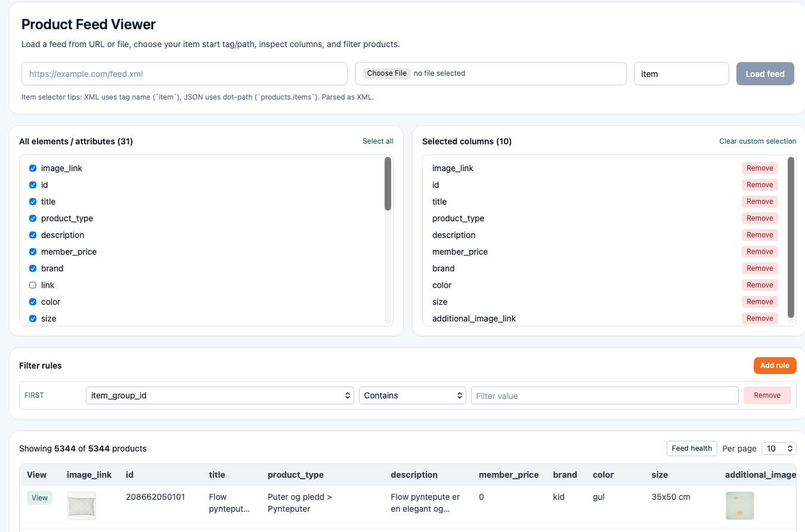Uncheck the color checkbox
805x532 pixels.
pos(33,302)
